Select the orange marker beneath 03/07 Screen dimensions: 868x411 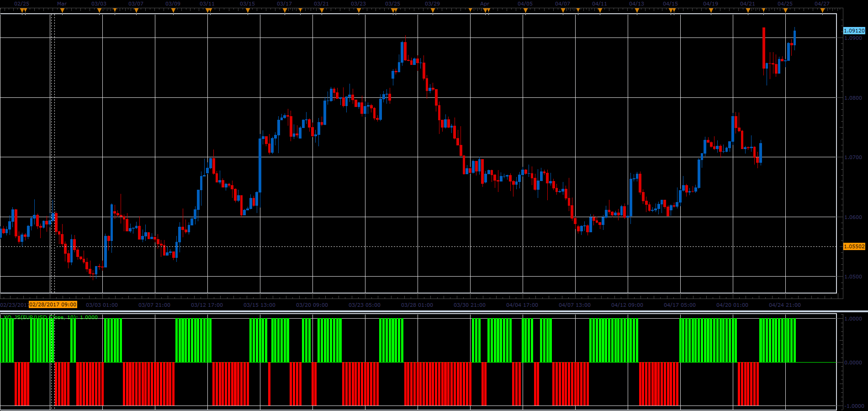pos(136,10)
